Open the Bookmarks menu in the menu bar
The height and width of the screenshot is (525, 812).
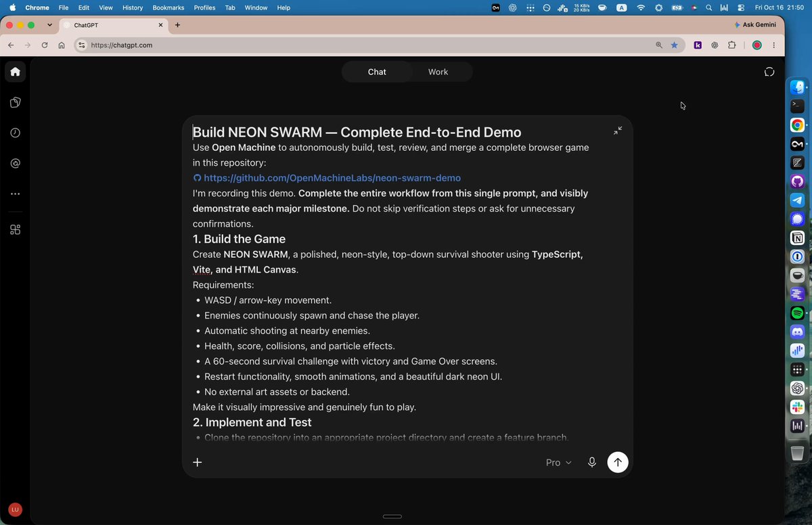point(168,7)
